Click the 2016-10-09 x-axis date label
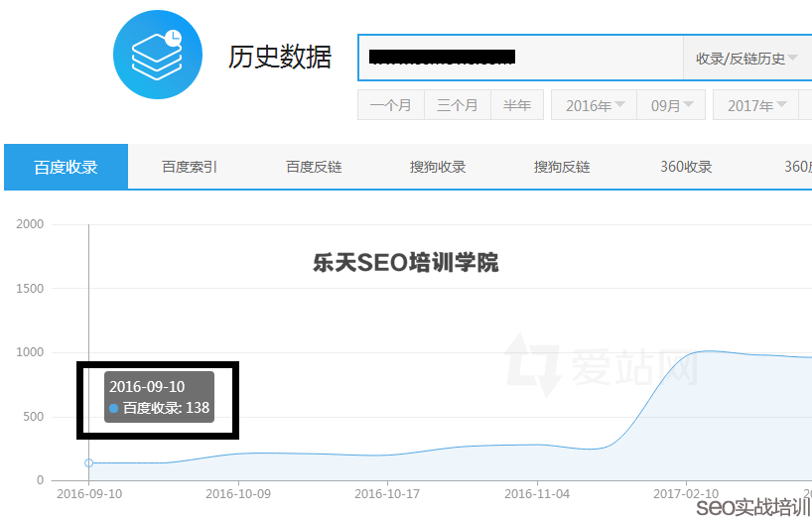 click(x=238, y=494)
